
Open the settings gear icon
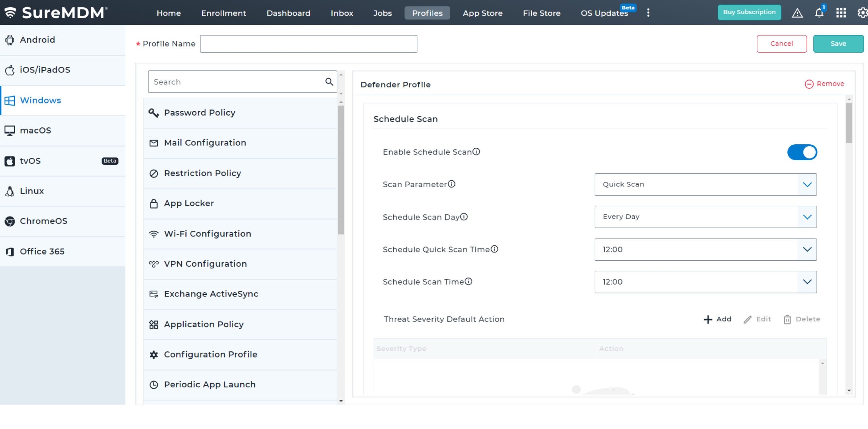(x=862, y=13)
